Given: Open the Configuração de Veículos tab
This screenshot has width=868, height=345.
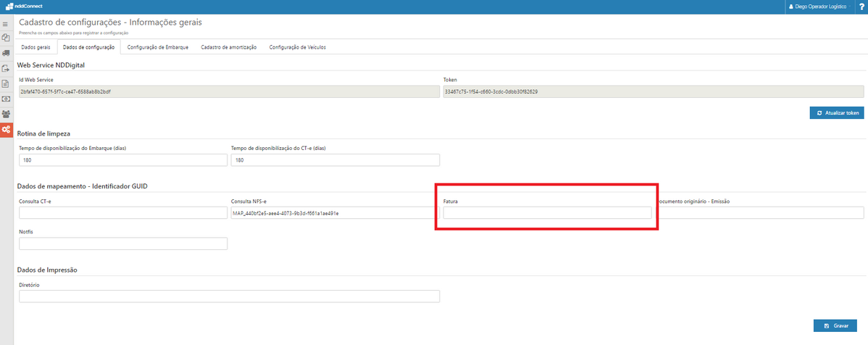Looking at the screenshot, I should pyautogui.click(x=297, y=47).
